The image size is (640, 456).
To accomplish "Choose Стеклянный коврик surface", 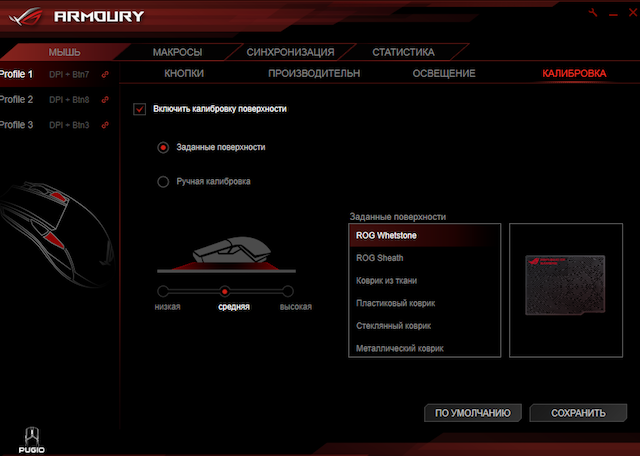I will (x=424, y=326).
